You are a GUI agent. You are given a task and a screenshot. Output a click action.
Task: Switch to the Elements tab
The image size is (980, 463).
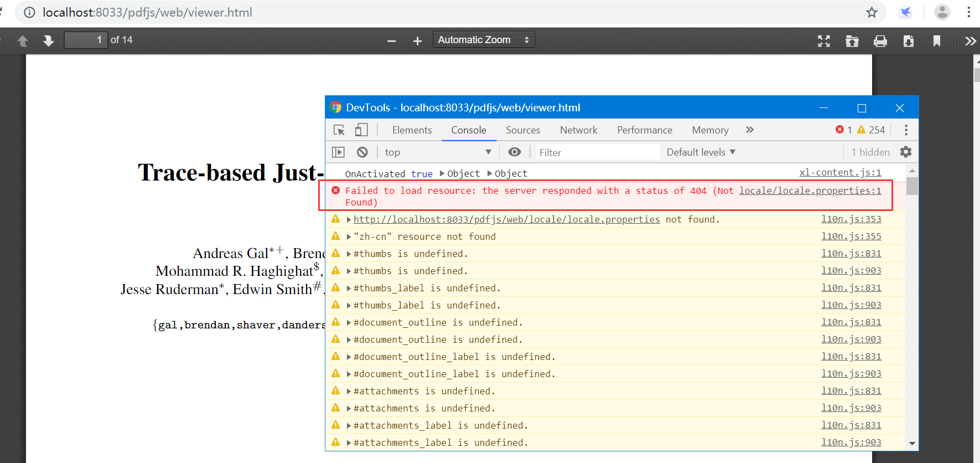click(x=412, y=130)
